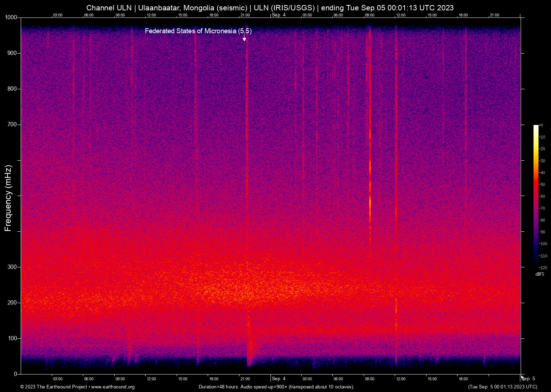
Task: Click the first 15:00 label on the top axis
Action: (x=182, y=15)
